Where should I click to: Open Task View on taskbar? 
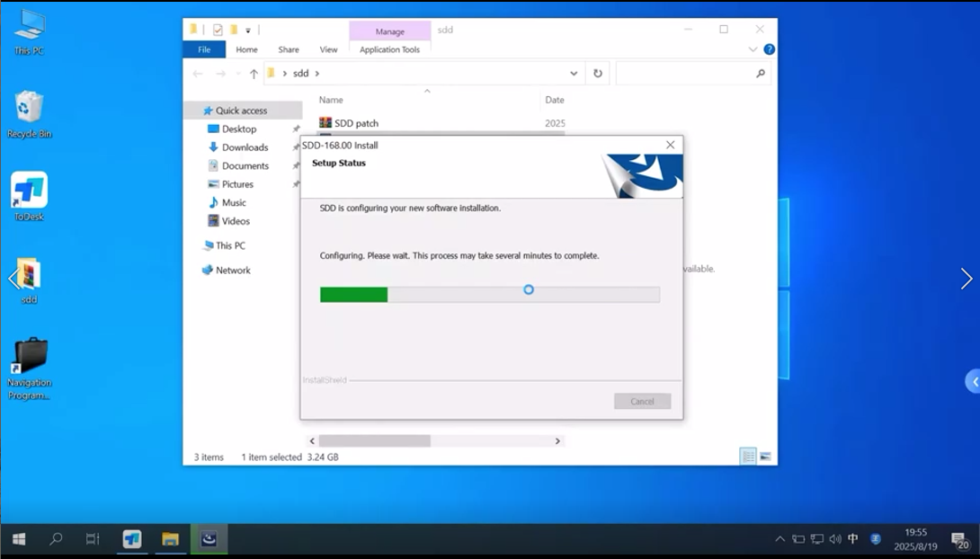[93, 538]
